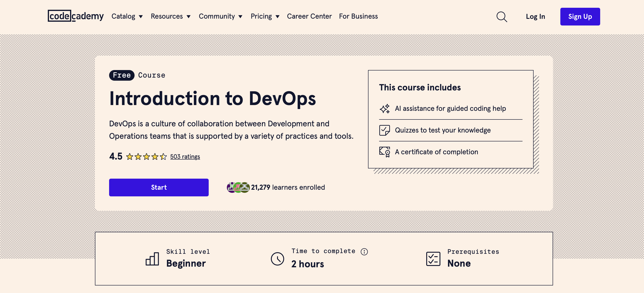This screenshot has height=293, width=644.
Task: Click the Log In link
Action: point(535,17)
